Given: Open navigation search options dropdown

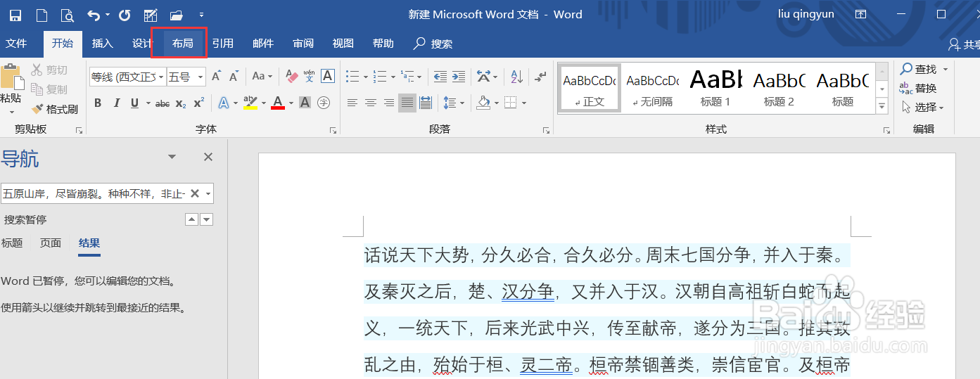Looking at the screenshot, I should [208, 193].
